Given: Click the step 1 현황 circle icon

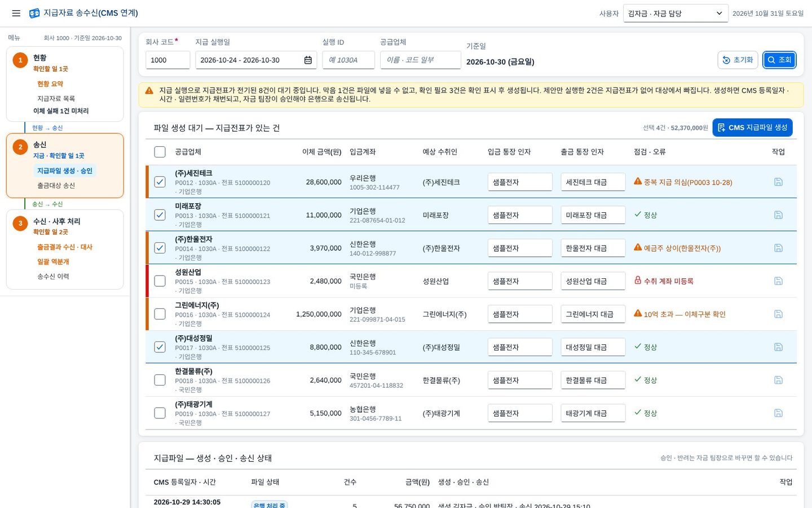Looking at the screenshot, I should pos(20,60).
